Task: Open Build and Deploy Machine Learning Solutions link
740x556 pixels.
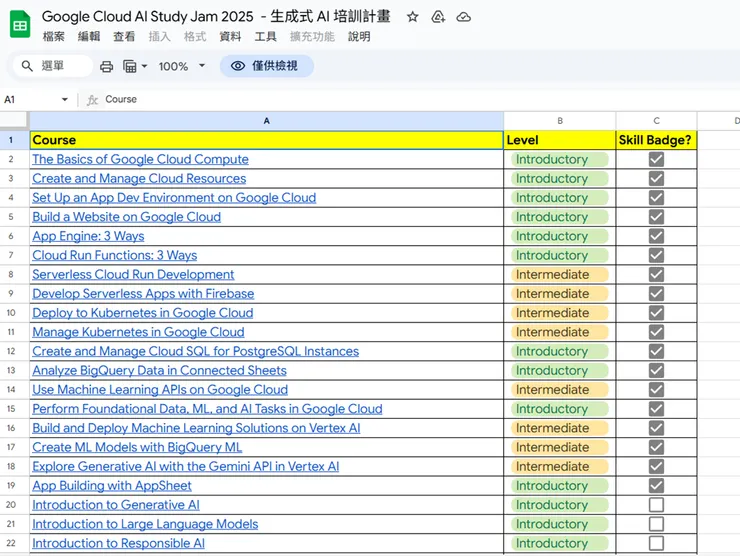Action: click(x=196, y=428)
